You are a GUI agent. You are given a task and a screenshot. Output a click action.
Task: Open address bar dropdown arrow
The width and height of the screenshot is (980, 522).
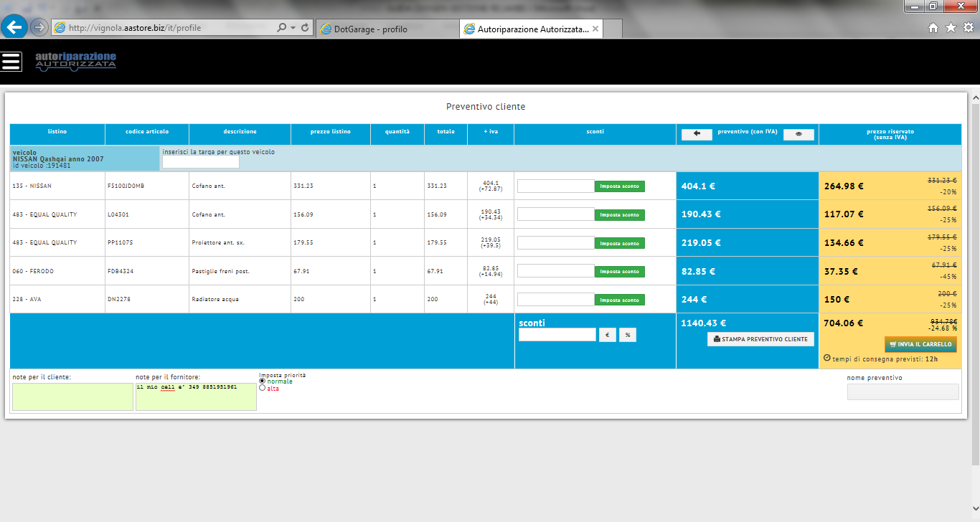(293, 28)
